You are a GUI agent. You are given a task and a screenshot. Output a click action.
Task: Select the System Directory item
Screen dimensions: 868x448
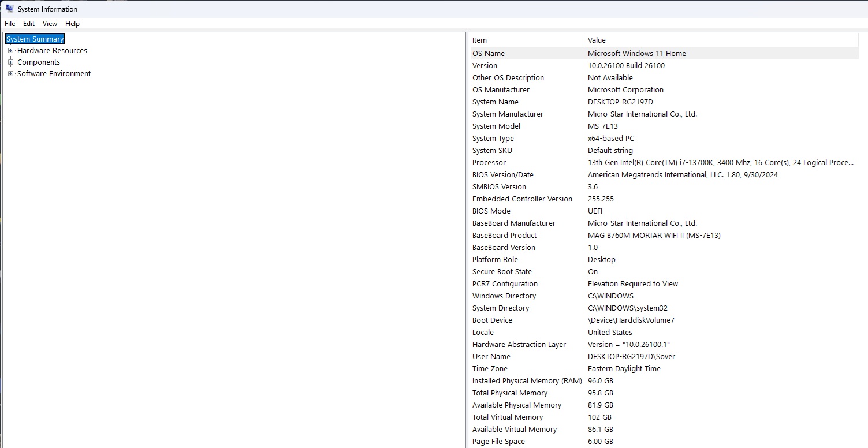501,308
